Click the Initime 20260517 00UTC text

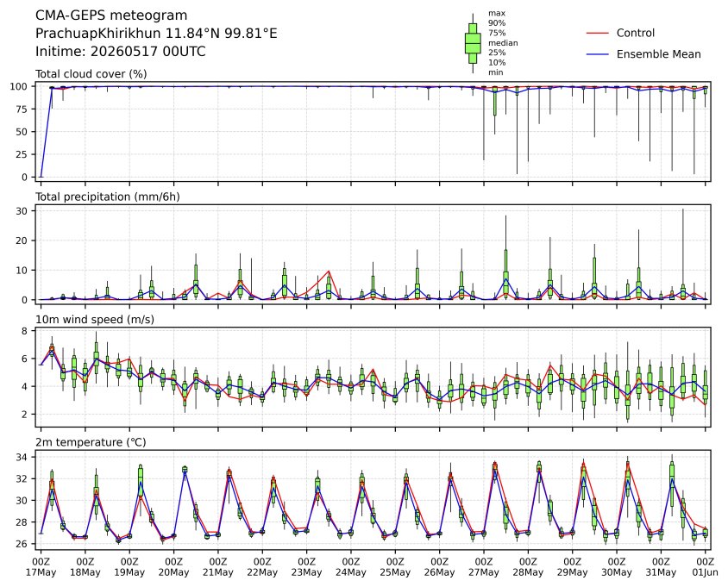click(x=121, y=51)
